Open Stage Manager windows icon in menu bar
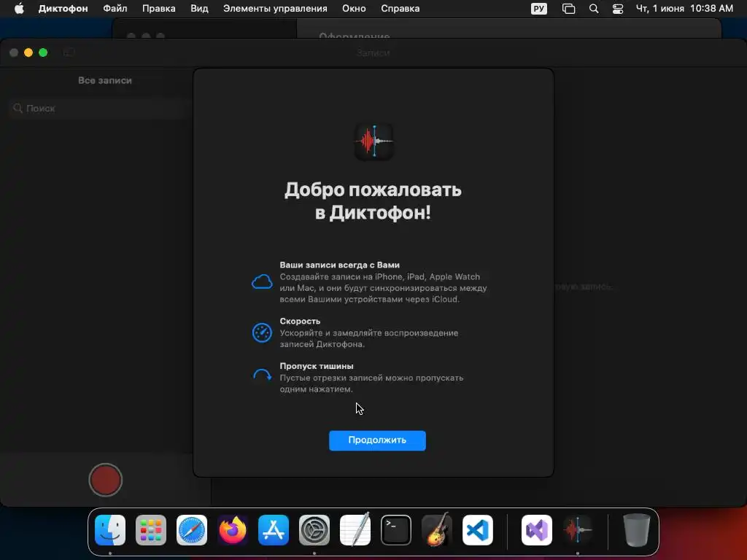Image resolution: width=747 pixels, height=560 pixels. coord(568,9)
